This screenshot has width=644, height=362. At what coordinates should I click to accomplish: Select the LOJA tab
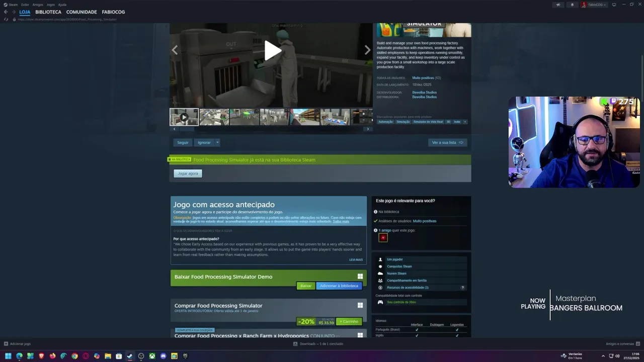(25, 12)
